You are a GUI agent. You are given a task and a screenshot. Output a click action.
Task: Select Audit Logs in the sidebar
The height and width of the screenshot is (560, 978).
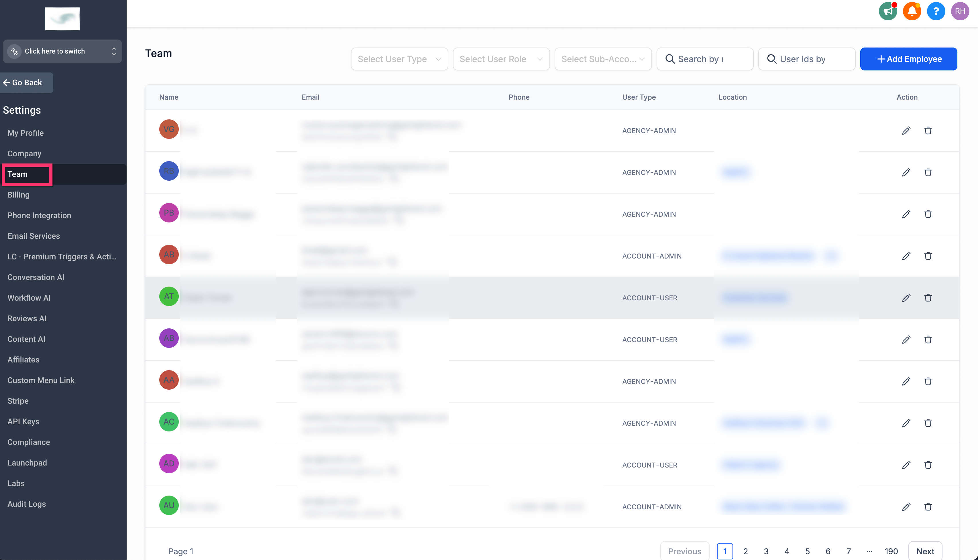click(x=27, y=504)
